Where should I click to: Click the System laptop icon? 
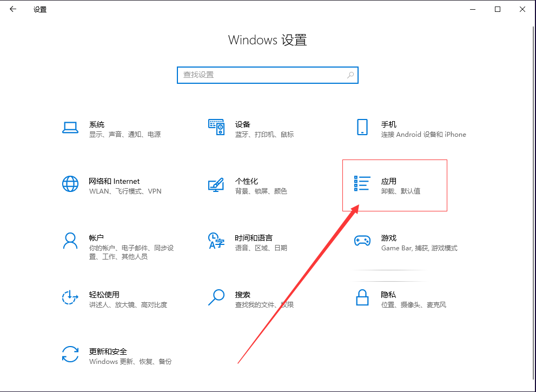(70, 128)
